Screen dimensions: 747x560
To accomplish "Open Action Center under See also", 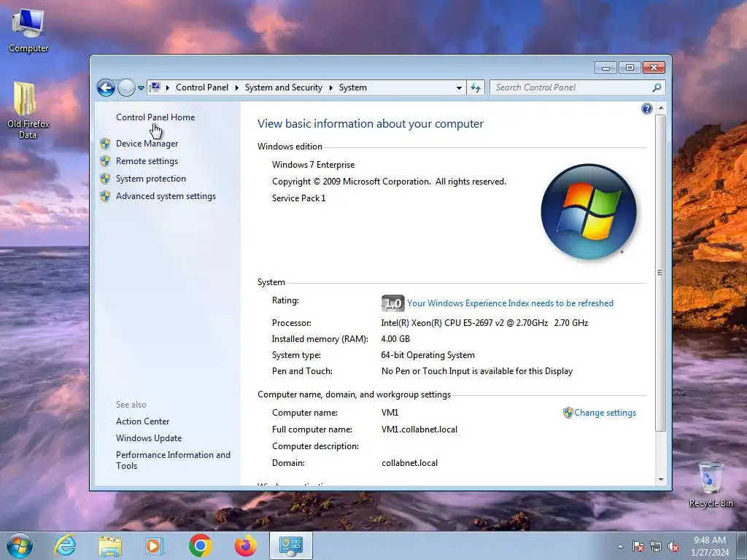I will point(142,421).
